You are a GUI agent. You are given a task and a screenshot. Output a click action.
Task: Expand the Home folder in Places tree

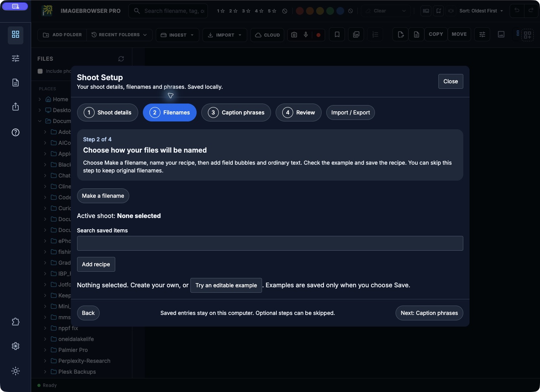tap(40, 99)
